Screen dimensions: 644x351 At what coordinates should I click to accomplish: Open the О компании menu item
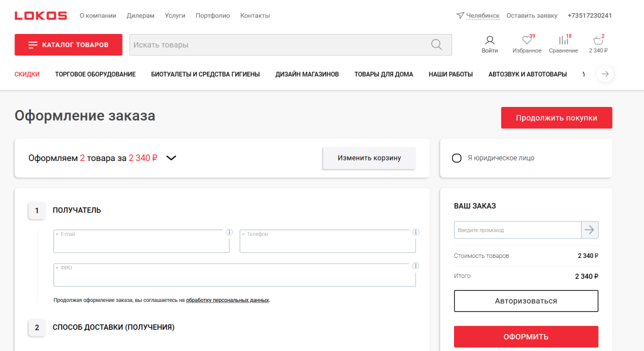click(x=97, y=16)
